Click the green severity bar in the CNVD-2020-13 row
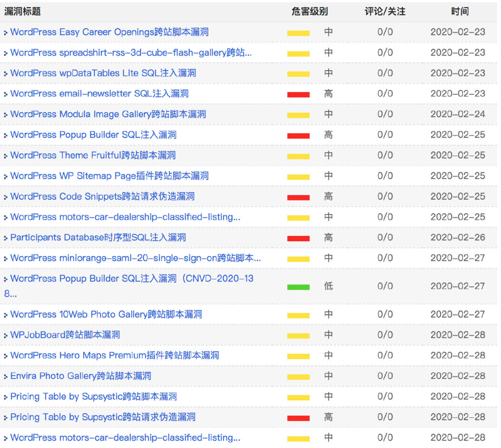Screen dimensions: 501x448 point(298,287)
